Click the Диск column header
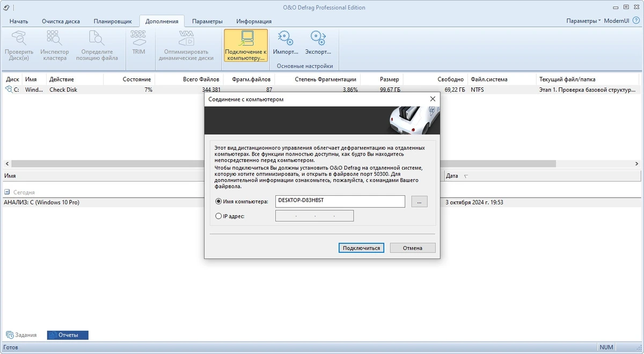The width and height of the screenshot is (644, 354). click(x=12, y=79)
